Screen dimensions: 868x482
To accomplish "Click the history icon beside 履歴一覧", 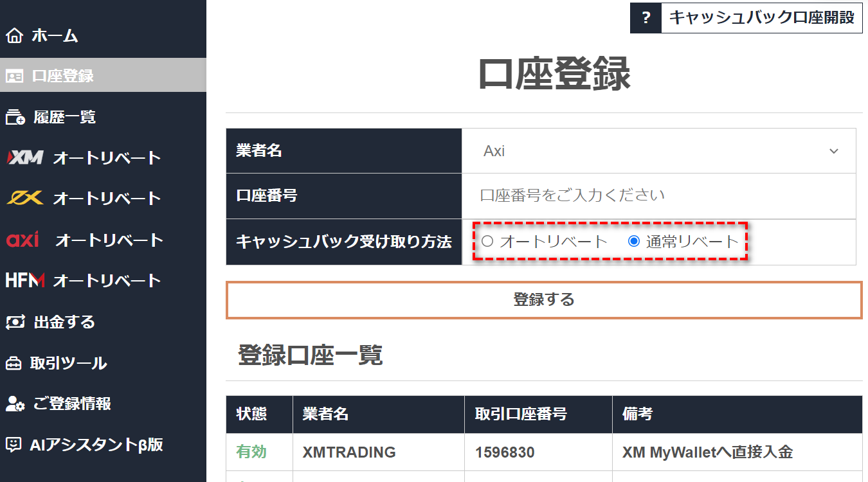I will pos(15,117).
